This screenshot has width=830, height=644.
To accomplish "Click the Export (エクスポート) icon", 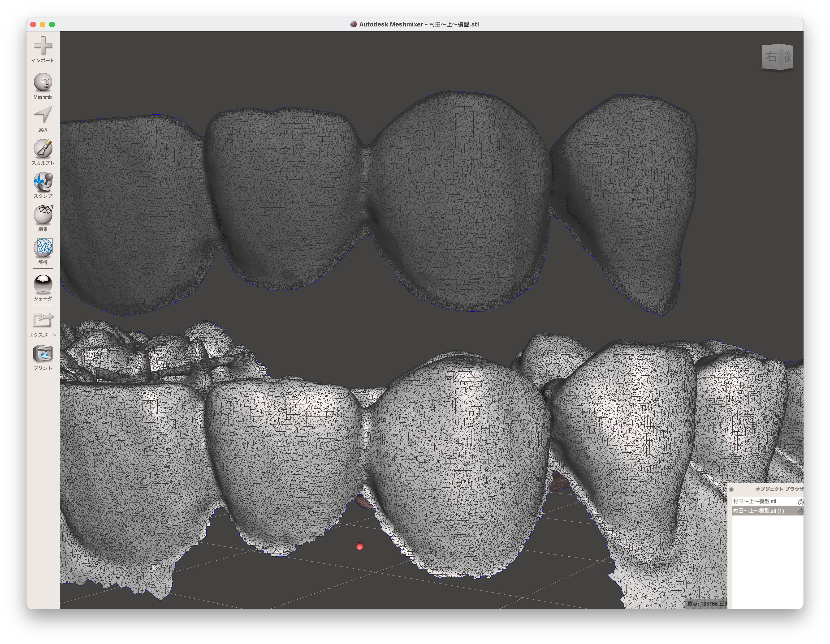I will click(43, 320).
